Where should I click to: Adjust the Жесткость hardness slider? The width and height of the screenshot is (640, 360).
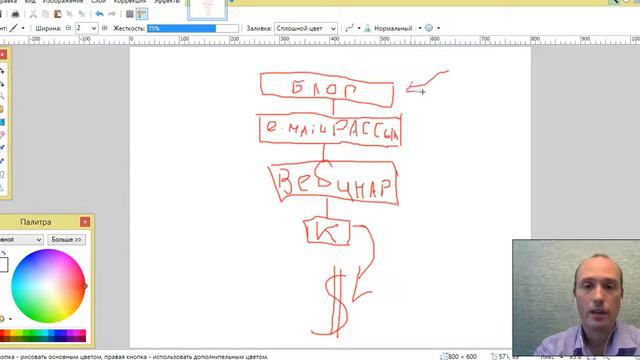point(193,28)
